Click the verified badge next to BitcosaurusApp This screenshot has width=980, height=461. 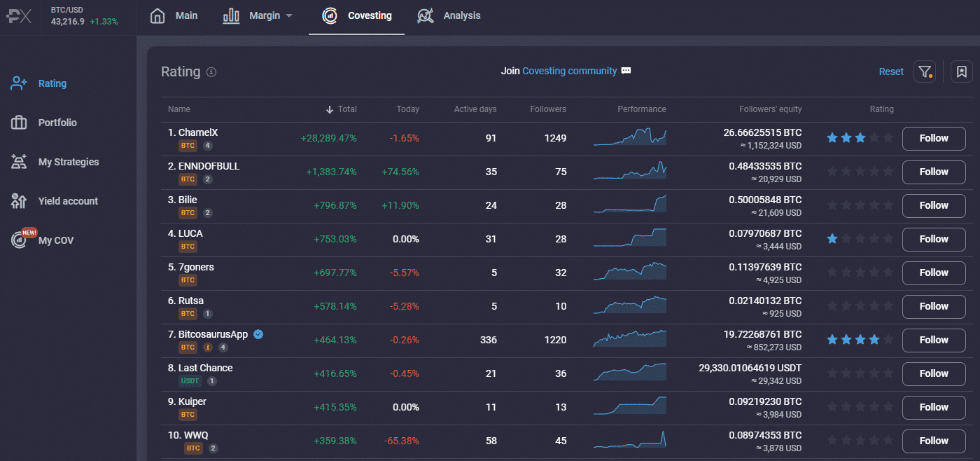tap(258, 334)
